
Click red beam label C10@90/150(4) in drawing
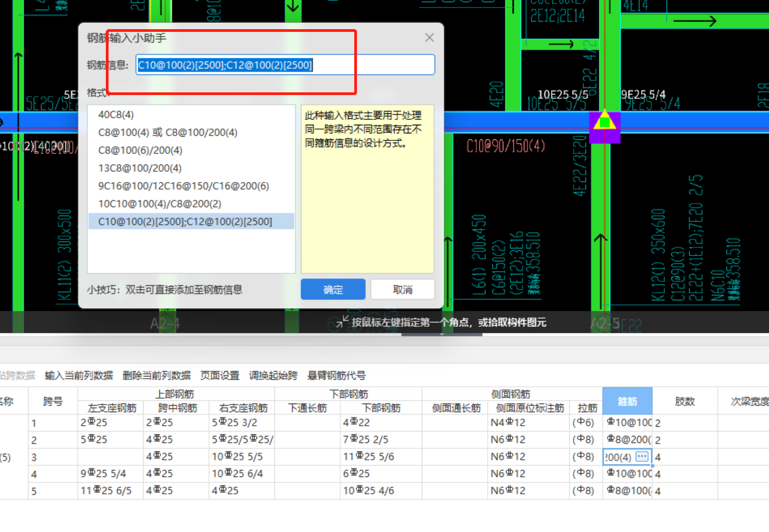(x=506, y=146)
